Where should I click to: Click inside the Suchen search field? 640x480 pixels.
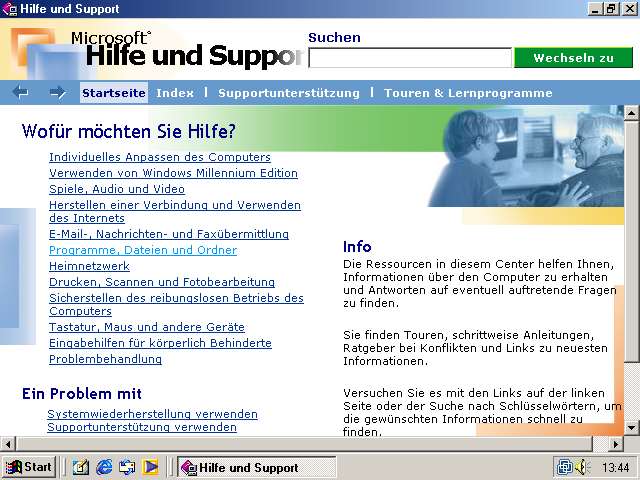410,58
